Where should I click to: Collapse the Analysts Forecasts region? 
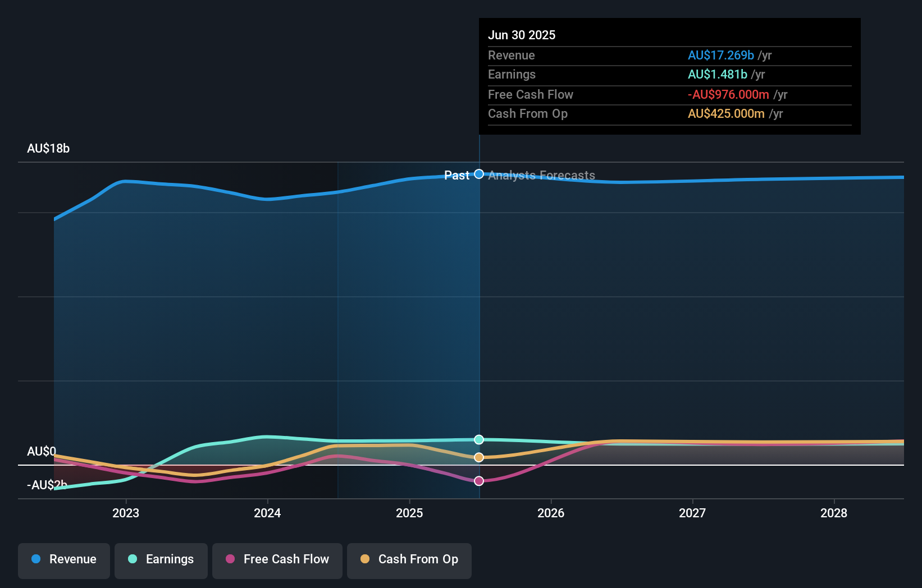point(541,175)
